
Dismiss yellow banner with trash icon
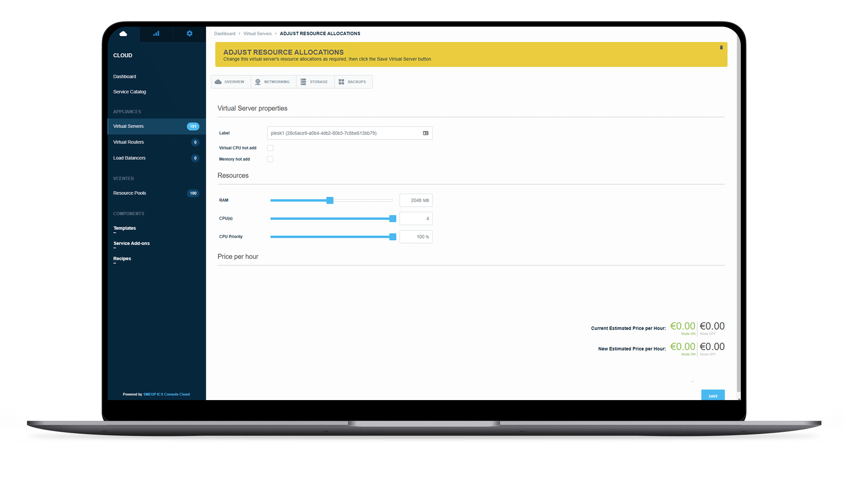[721, 47]
